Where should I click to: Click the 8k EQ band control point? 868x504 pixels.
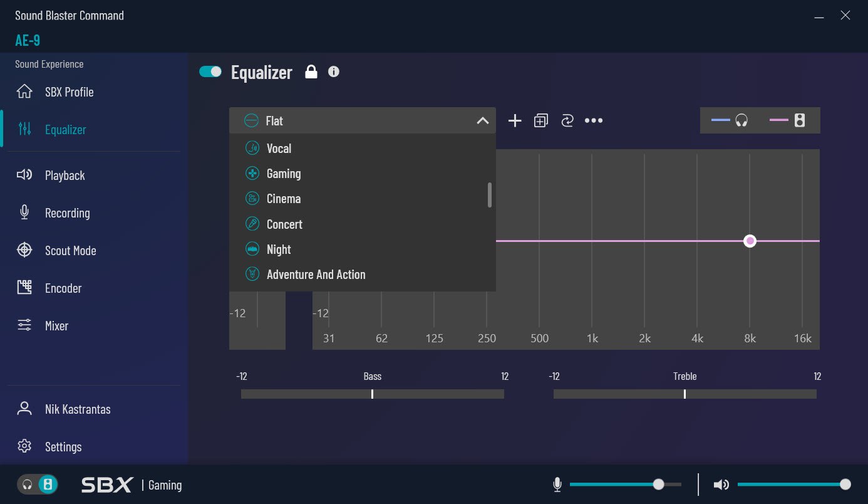[x=750, y=241]
